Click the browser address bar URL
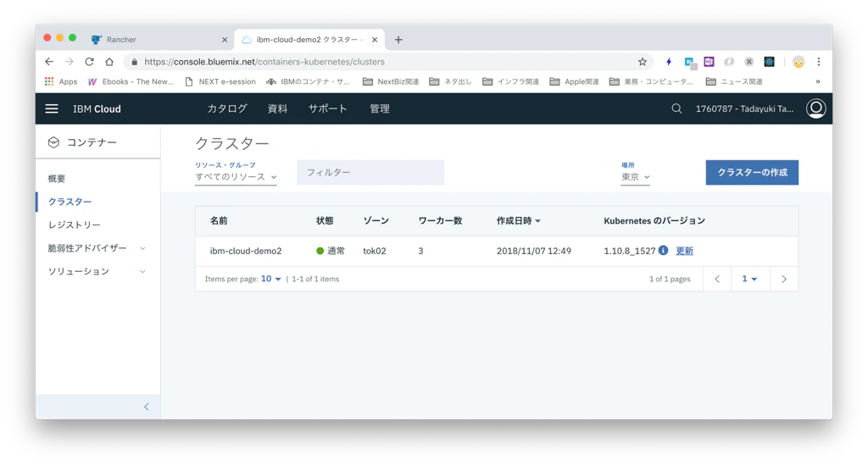The image size is (868, 466). click(x=264, y=62)
